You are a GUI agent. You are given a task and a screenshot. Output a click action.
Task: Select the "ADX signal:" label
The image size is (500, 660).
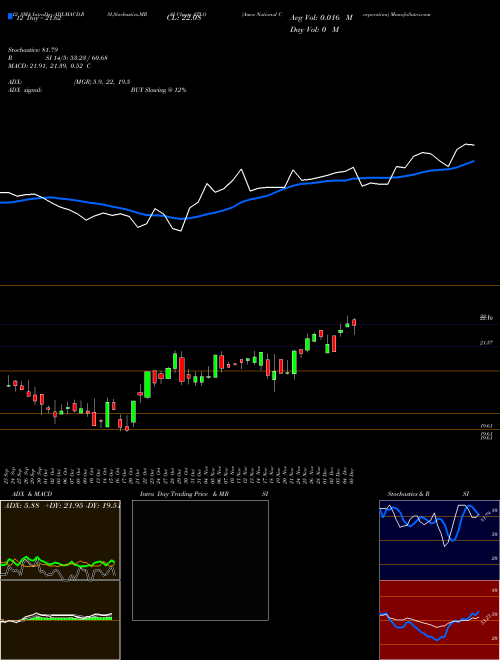point(25,90)
